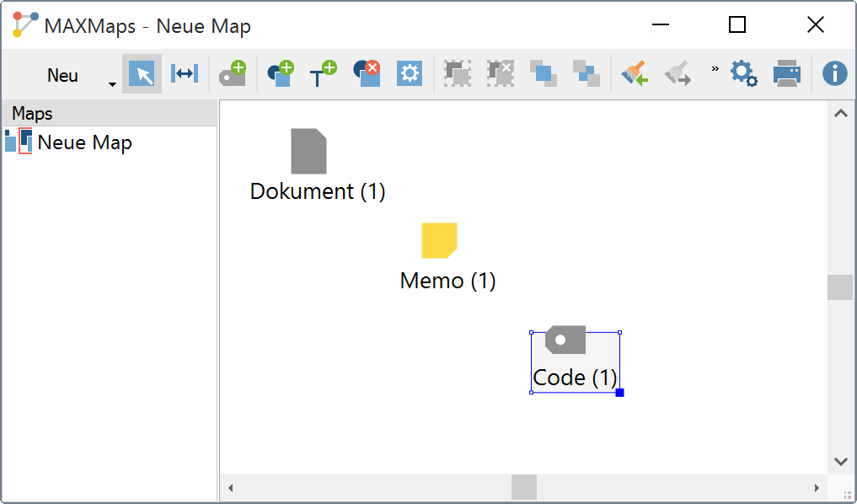The image size is (857, 504).
Task: Click the Dokument (1) label
Action: click(x=318, y=191)
